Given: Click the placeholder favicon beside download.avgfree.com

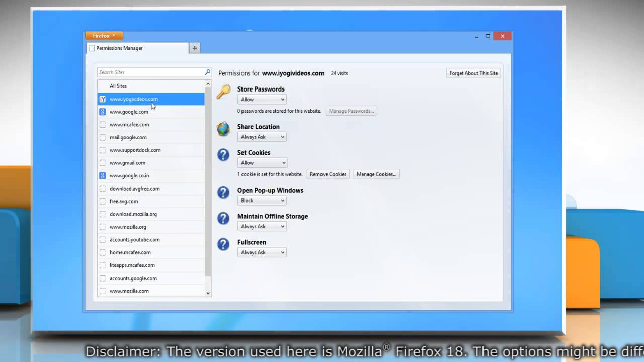Looking at the screenshot, I should (103, 189).
